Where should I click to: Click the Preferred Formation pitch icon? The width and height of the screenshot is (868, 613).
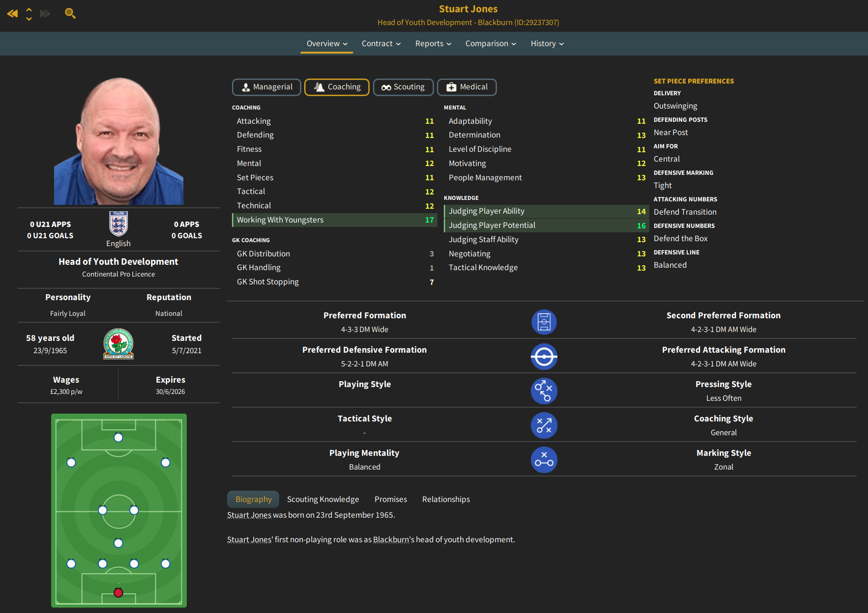pyautogui.click(x=544, y=322)
